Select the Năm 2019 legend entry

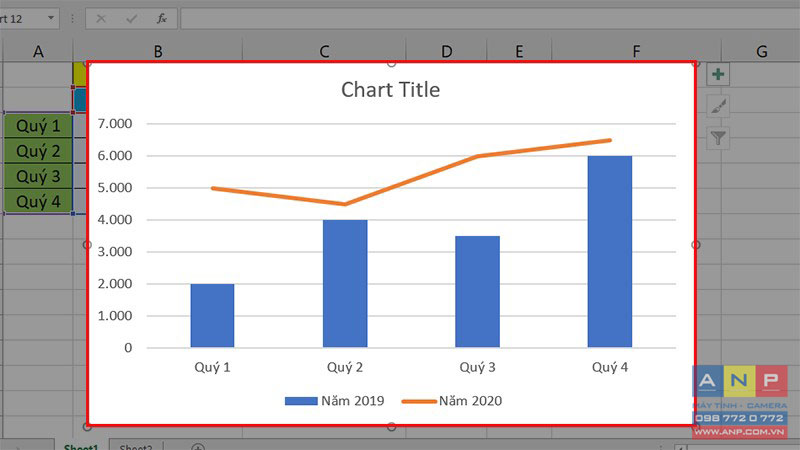coord(335,401)
